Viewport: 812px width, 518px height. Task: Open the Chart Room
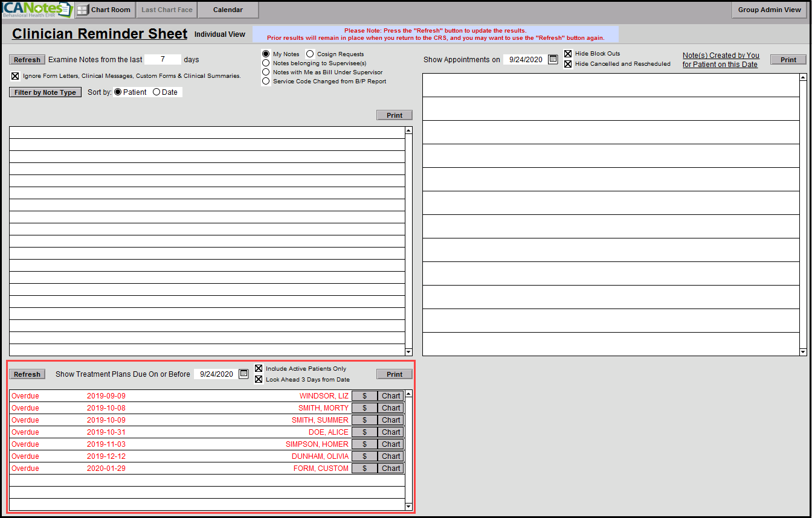tap(105, 10)
